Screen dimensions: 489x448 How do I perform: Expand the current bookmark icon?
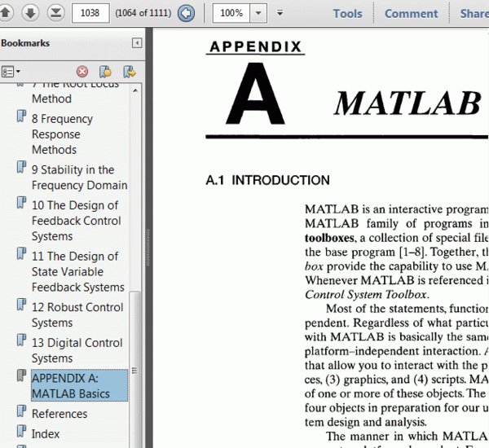(x=130, y=72)
